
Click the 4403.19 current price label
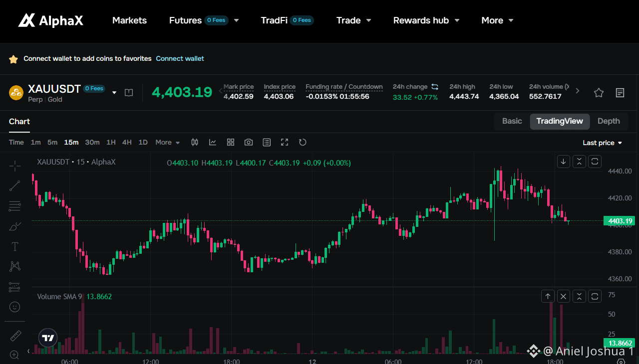(x=619, y=221)
